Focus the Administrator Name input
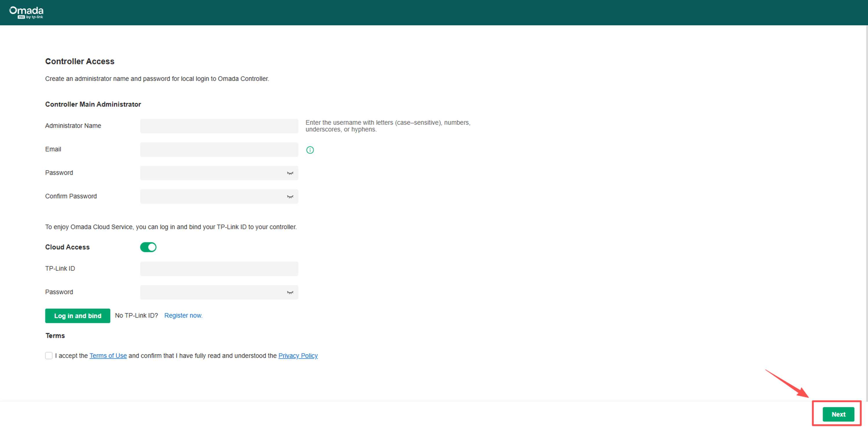Screen dimensions: 868x427 [219, 126]
